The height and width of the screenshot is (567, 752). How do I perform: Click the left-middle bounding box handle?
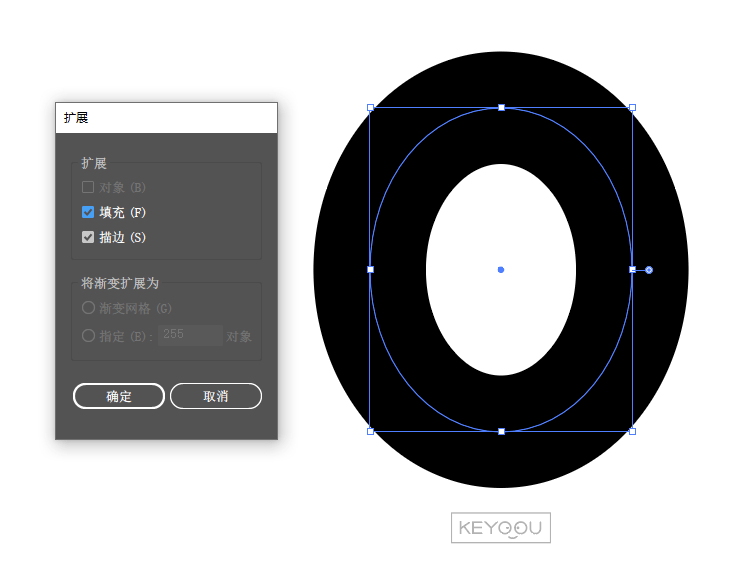click(370, 270)
